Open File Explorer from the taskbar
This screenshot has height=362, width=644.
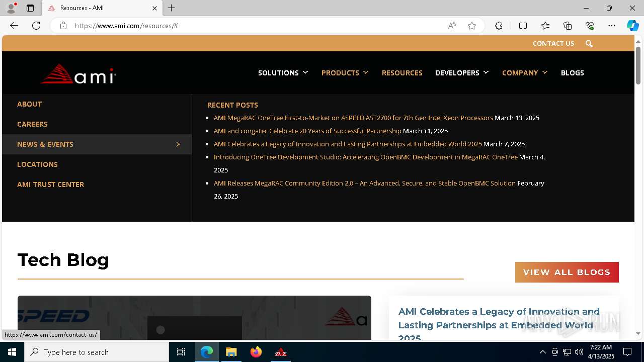(x=231, y=352)
